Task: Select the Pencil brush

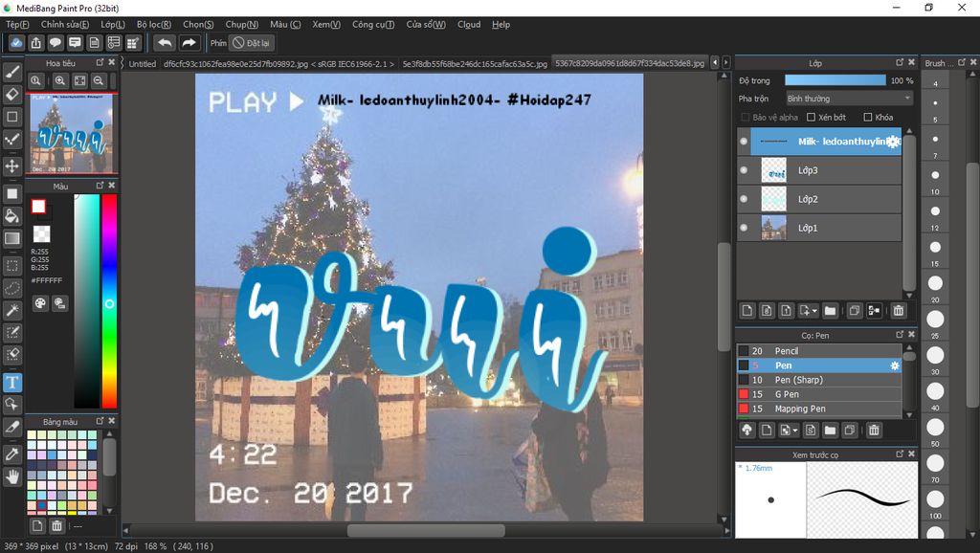Action: pos(819,351)
